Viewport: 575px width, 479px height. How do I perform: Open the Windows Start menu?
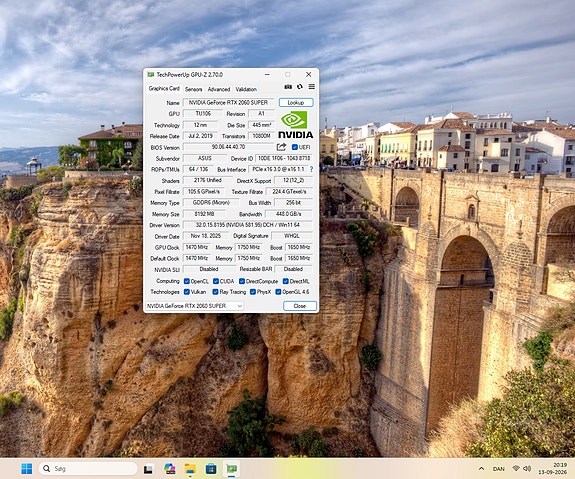point(26,469)
